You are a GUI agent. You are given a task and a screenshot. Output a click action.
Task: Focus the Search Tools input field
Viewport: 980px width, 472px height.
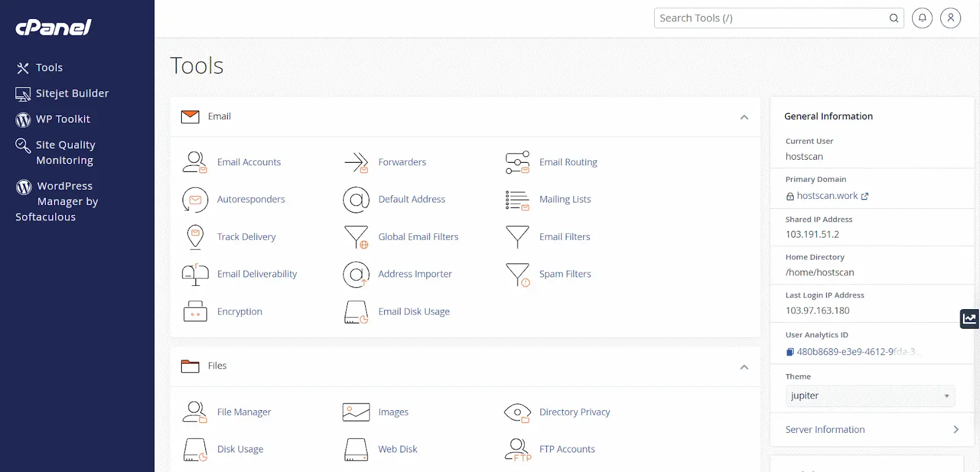click(778, 18)
